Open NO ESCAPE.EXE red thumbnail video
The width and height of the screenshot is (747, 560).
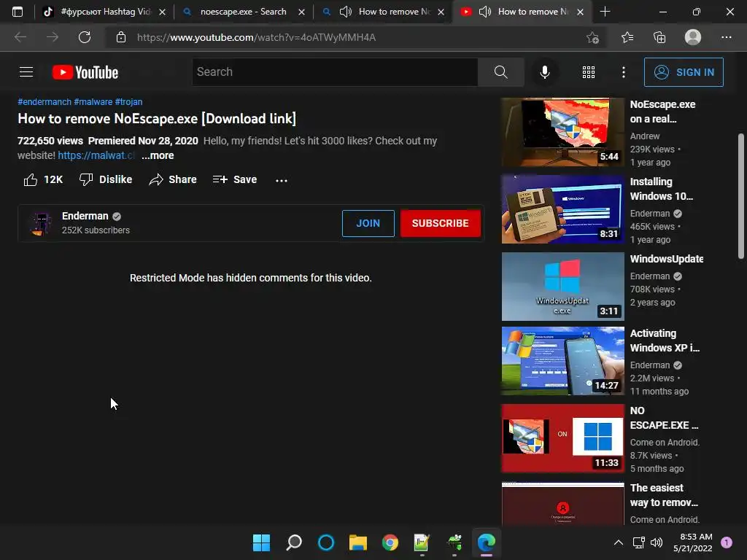pos(562,437)
